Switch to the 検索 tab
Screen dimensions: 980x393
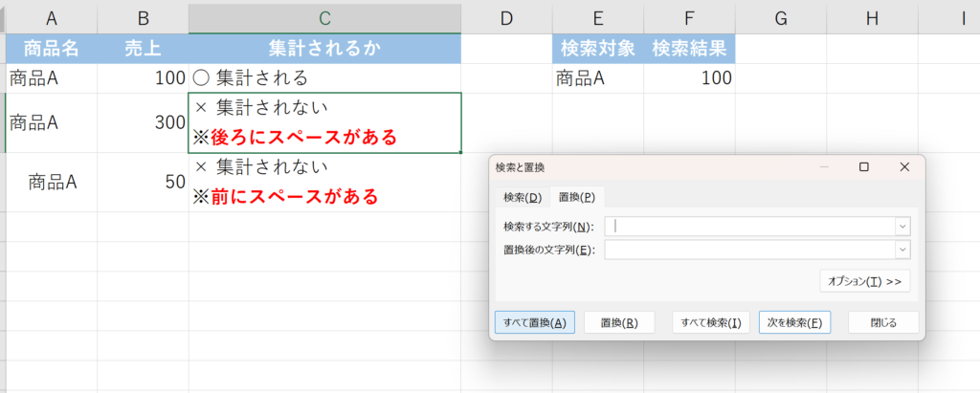(523, 197)
